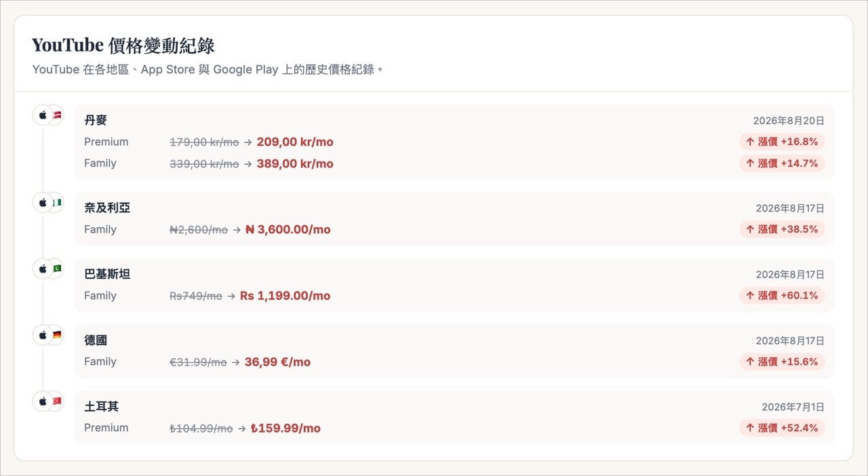Click the date 2026年7月1日

[793, 407]
